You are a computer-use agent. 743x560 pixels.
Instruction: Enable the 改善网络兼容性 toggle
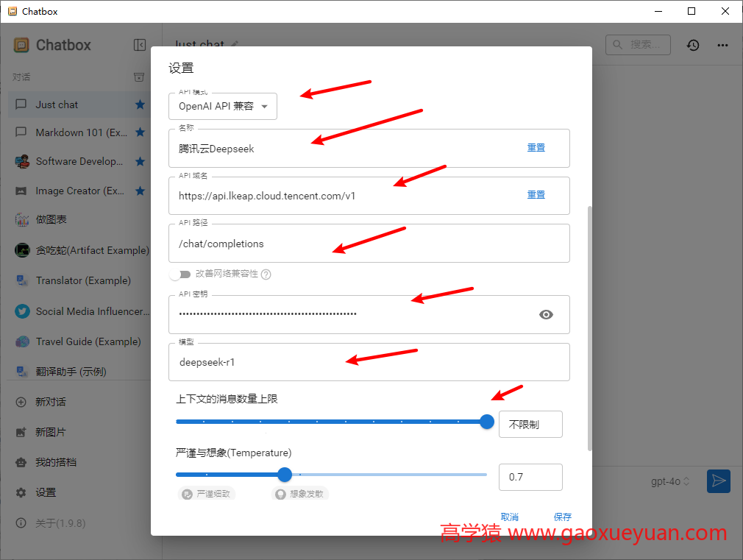point(181,274)
